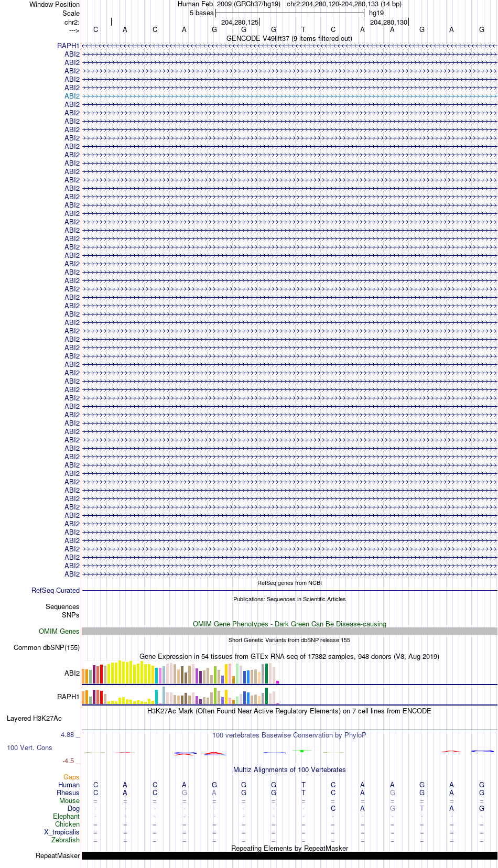Click the green PhyloP conservation bar
Viewport: 498px width, 868px height.
click(x=302, y=751)
